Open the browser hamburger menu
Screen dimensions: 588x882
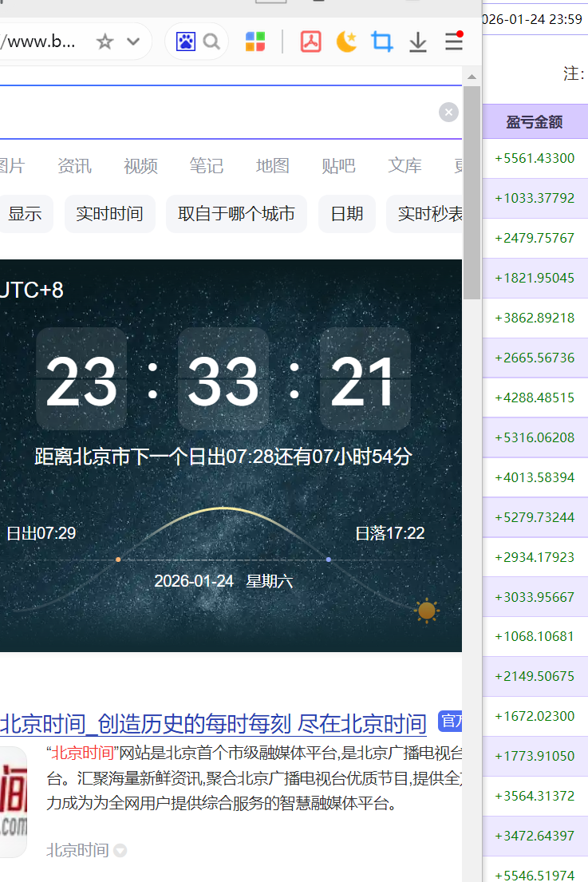tap(454, 42)
